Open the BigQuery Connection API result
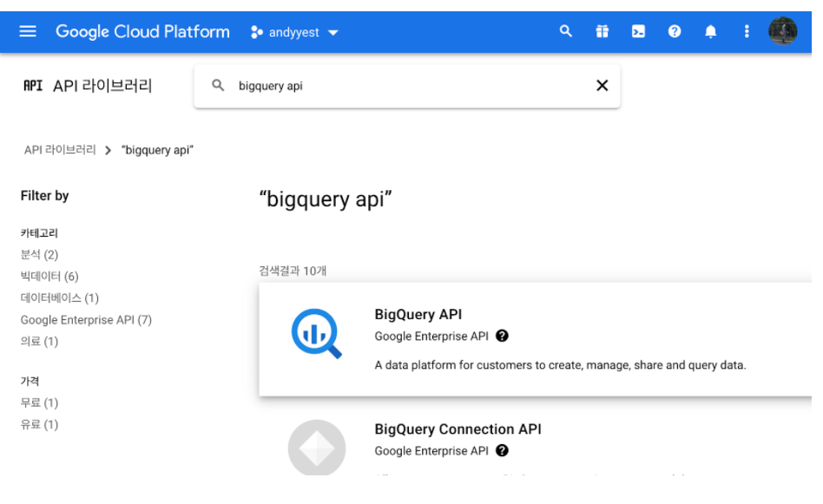 point(458,429)
